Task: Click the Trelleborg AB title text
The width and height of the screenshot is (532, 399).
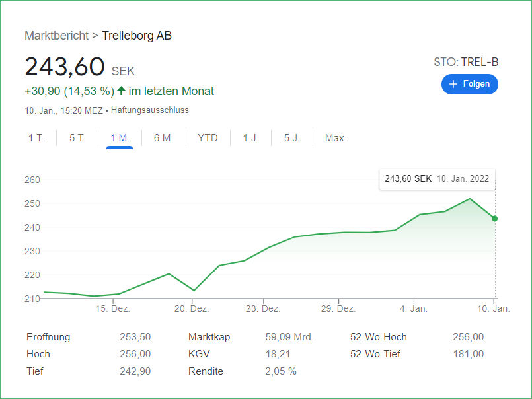Action: pyautogui.click(x=137, y=36)
